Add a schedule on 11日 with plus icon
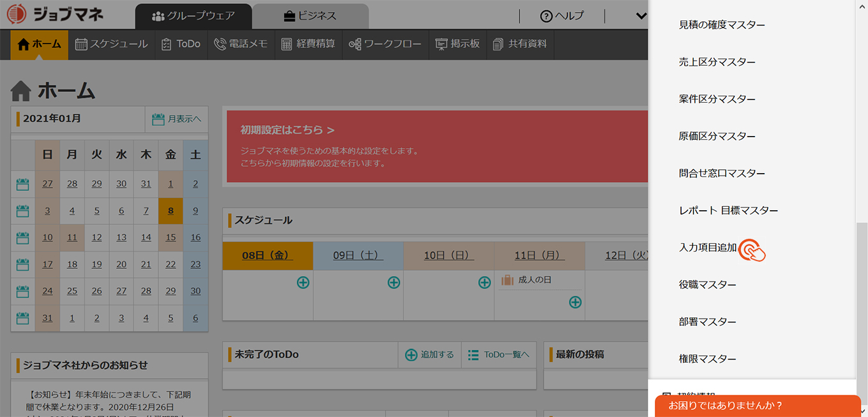 575,302
